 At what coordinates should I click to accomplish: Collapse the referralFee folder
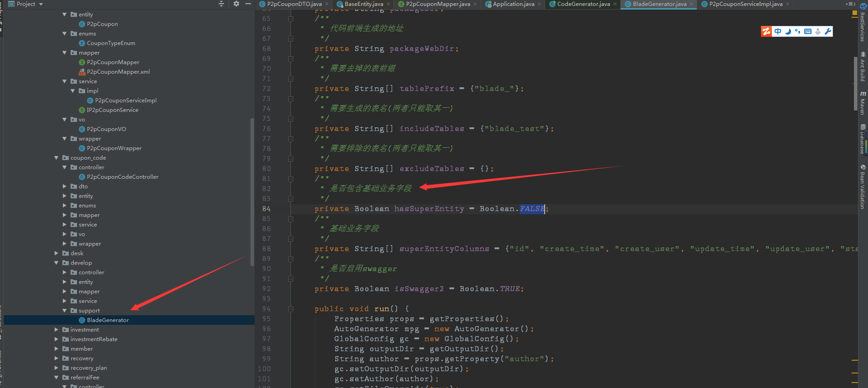pos(56,378)
